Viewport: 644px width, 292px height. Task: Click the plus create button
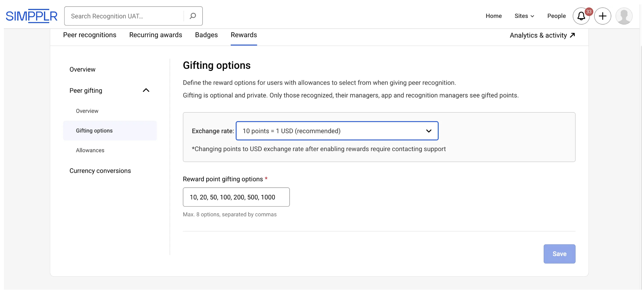[602, 16]
